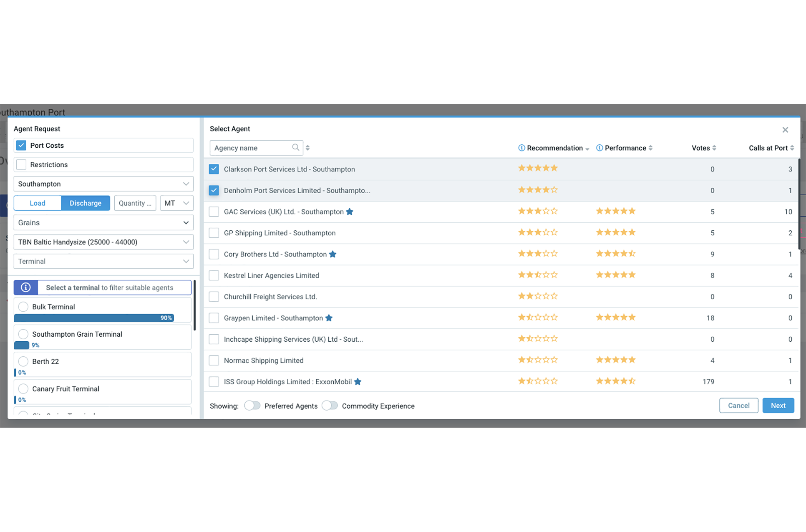The width and height of the screenshot is (806, 532).
Task: Click GP Shipping Limited performance stars
Action: (616, 232)
